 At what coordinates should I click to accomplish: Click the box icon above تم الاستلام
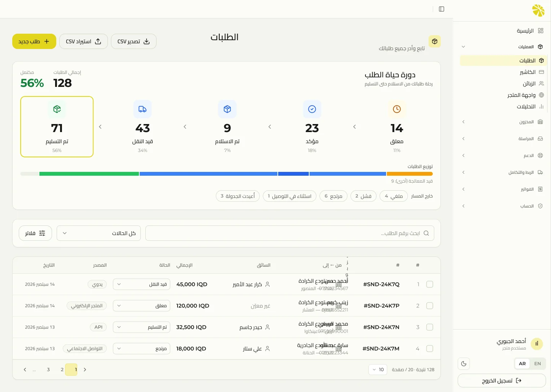[x=227, y=109]
